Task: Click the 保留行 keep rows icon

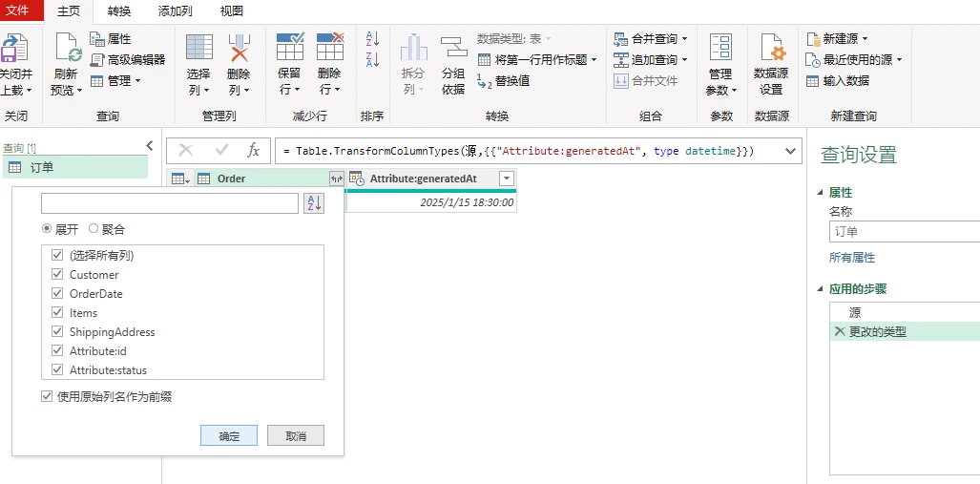Action: coord(289,46)
